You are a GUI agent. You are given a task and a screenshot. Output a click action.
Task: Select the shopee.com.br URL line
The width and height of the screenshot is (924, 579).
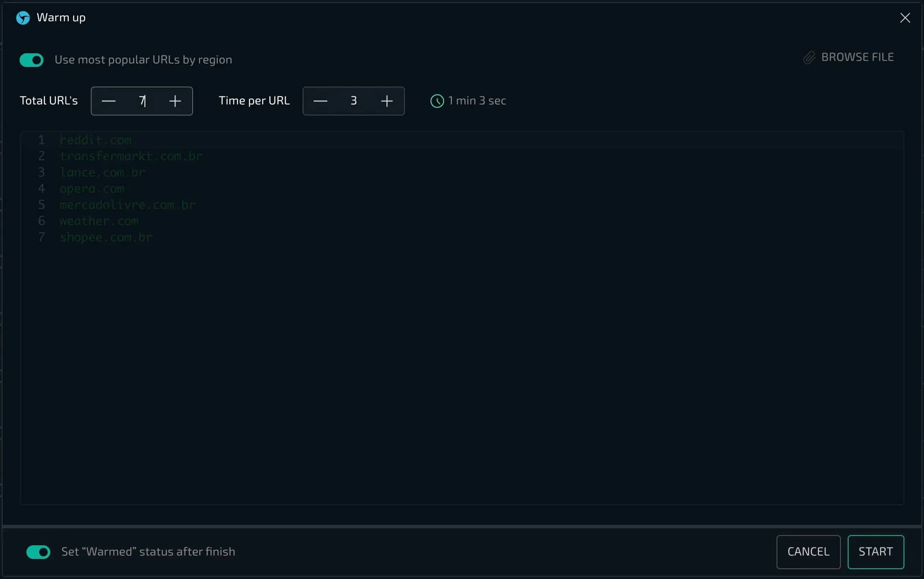tap(106, 237)
